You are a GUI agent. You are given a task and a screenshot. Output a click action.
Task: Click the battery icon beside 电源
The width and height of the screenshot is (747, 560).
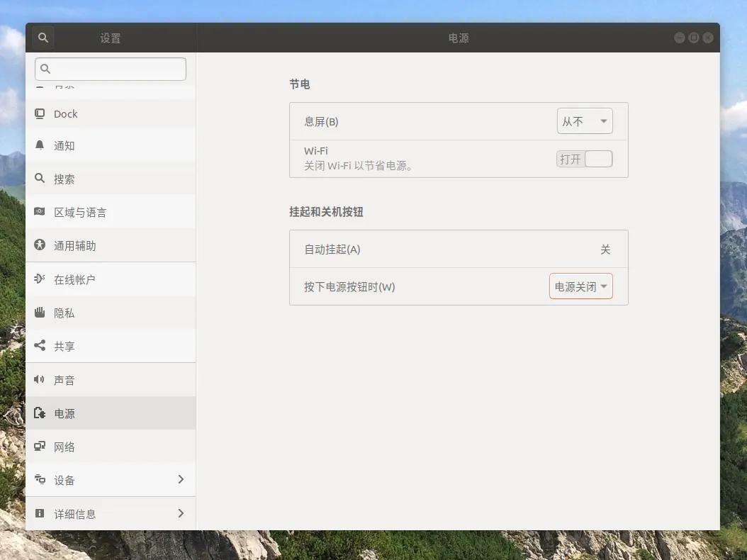[40, 413]
